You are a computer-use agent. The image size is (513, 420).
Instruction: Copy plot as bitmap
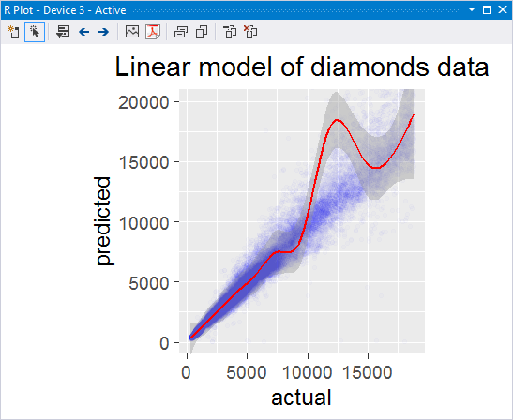click(181, 32)
